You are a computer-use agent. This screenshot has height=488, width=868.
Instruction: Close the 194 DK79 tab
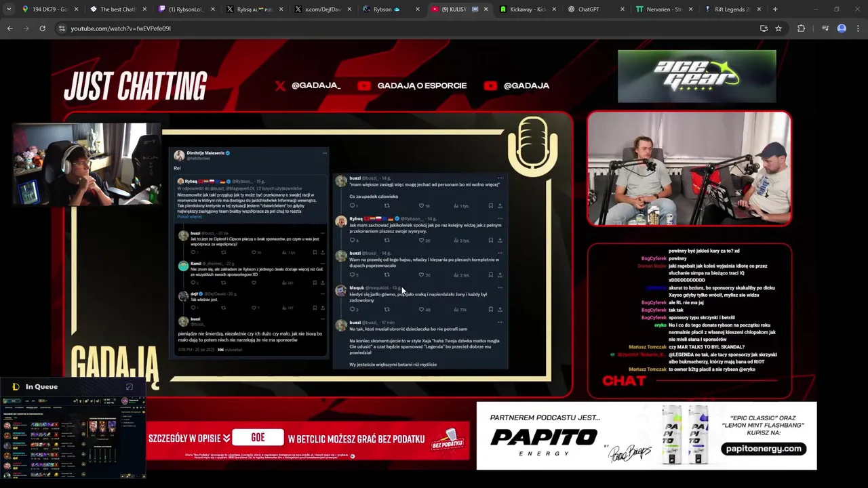(76, 9)
